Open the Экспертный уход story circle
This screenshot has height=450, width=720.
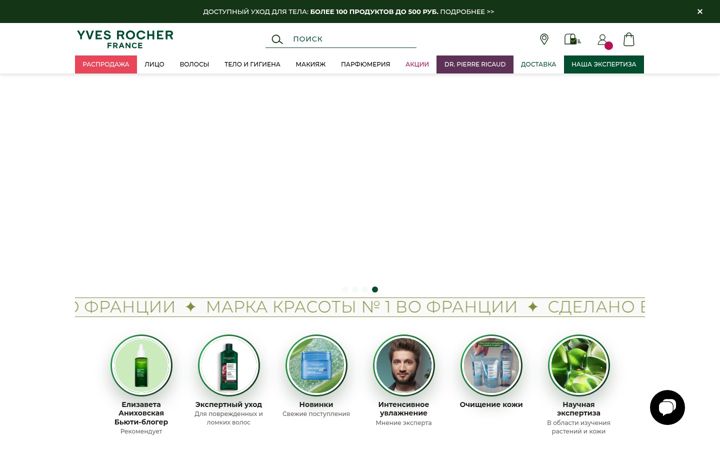[x=229, y=366]
